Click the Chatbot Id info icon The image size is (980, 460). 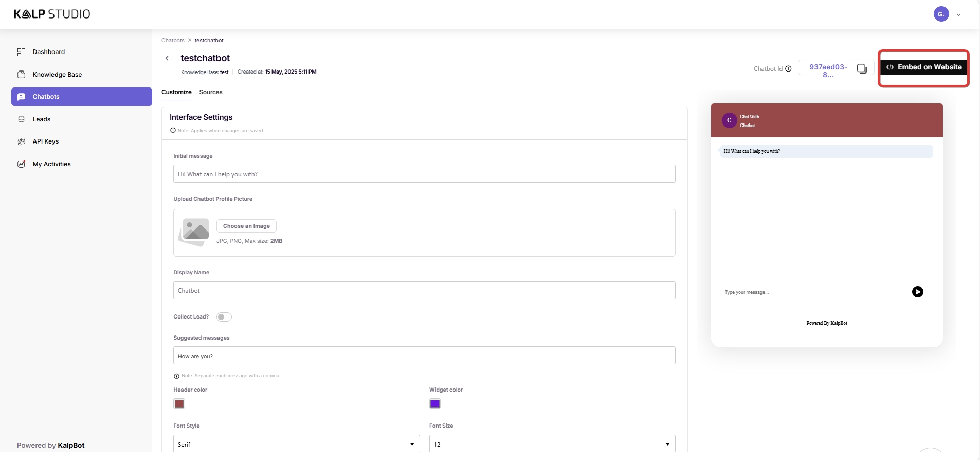click(x=788, y=69)
